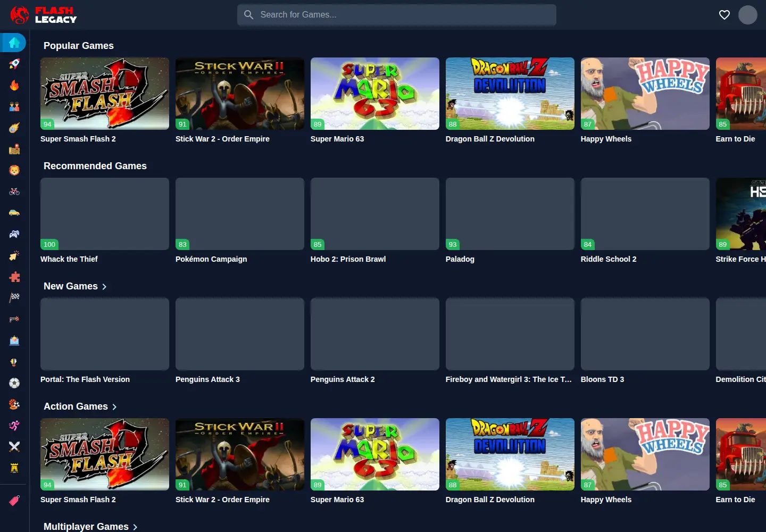Open Stick War 2 in Action Games
This screenshot has height=532, width=766.
point(240,454)
